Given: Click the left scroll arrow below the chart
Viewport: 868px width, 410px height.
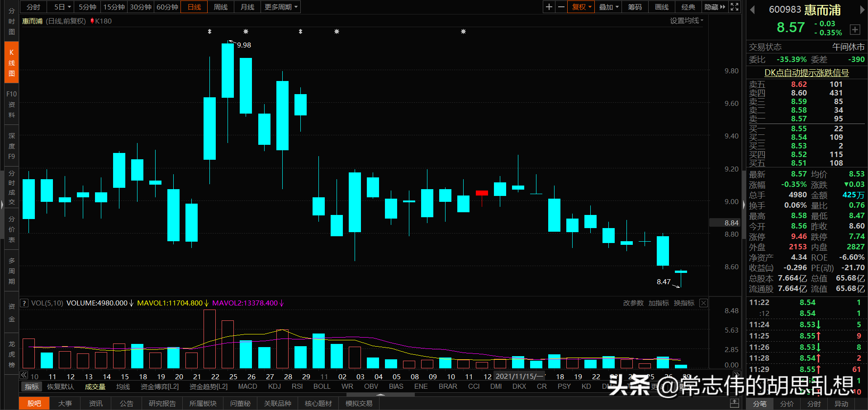Looking at the screenshot, I should coord(23,375).
